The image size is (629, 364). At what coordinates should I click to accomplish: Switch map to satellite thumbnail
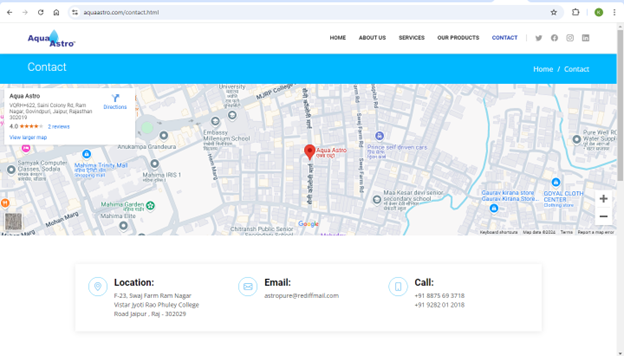13,222
